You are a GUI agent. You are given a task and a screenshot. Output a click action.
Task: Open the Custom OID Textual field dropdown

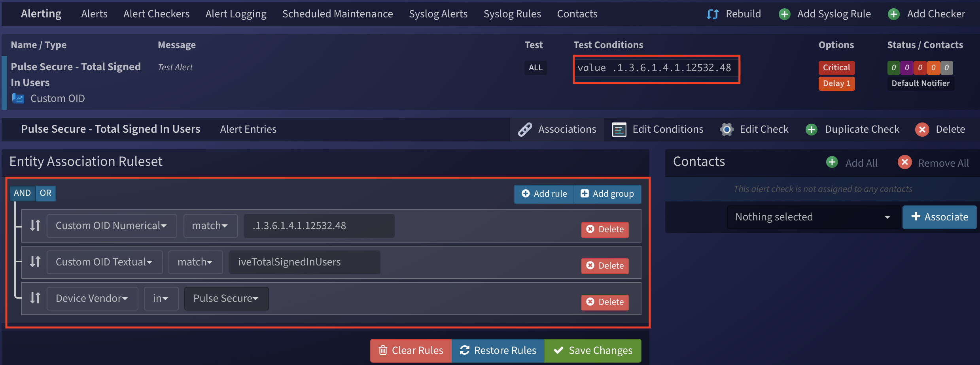pyautogui.click(x=104, y=262)
